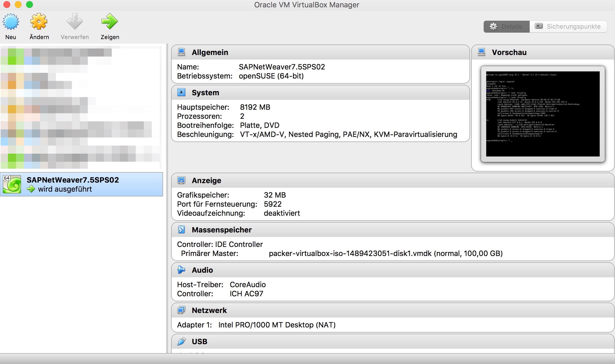This screenshot has height=364, width=615.
Task: Click the USB section plug icon
Action: pyautogui.click(x=181, y=341)
